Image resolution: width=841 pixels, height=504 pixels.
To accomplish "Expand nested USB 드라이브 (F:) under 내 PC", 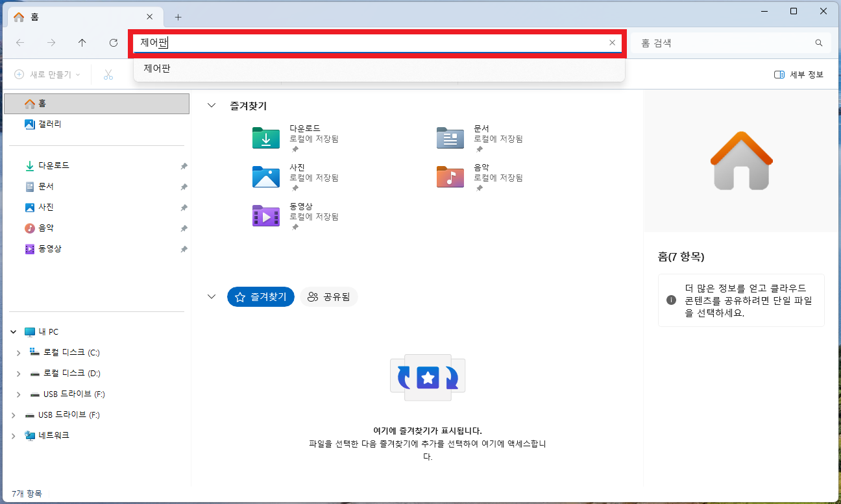I will pos(19,394).
